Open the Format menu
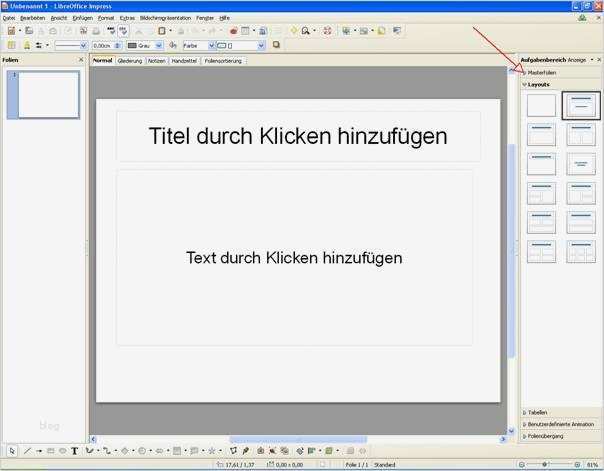This screenshot has height=471, width=604. 106,18
